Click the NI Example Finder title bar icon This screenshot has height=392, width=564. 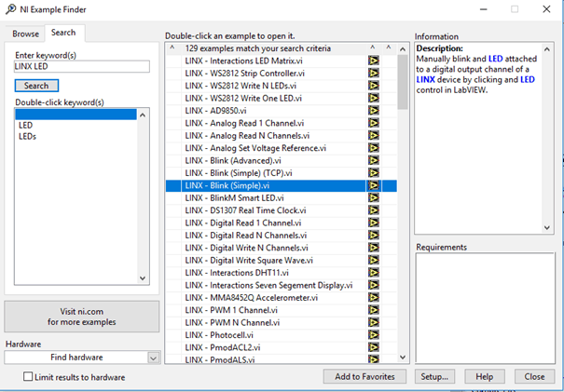click(x=11, y=9)
